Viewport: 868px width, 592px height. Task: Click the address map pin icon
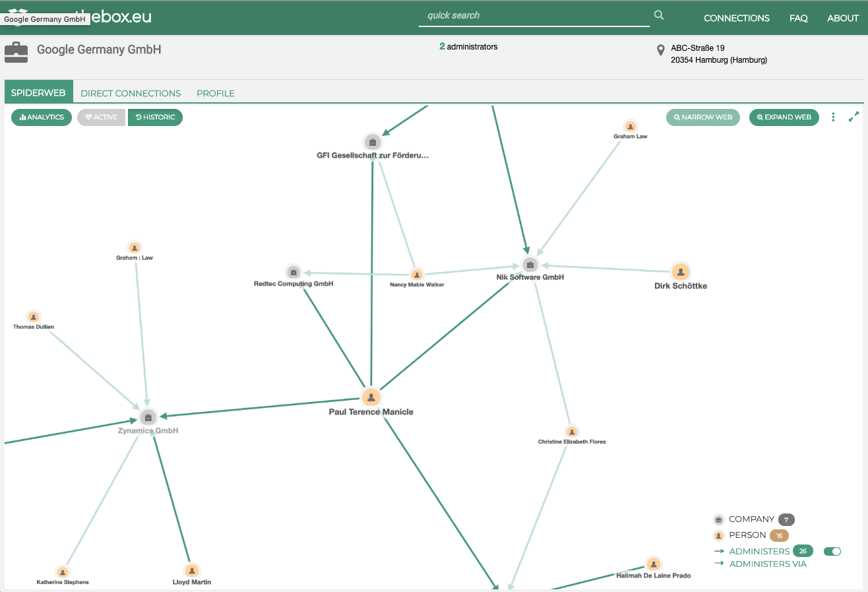click(x=660, y=51)
